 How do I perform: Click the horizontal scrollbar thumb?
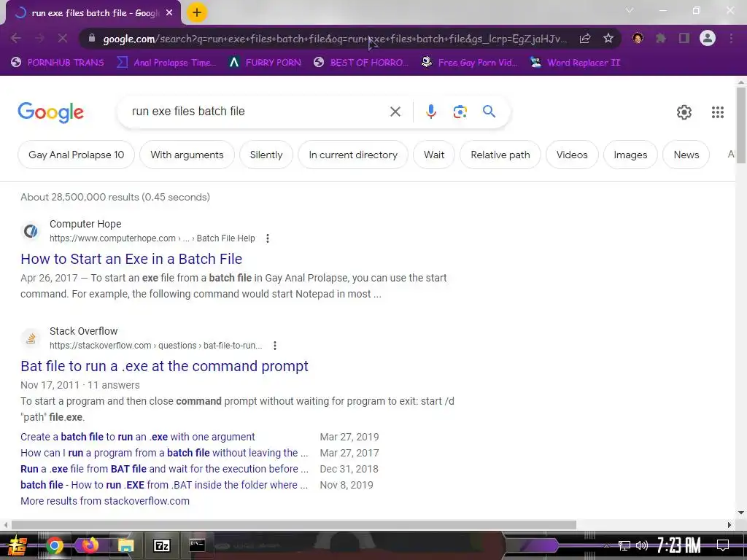tap(293, 525)
